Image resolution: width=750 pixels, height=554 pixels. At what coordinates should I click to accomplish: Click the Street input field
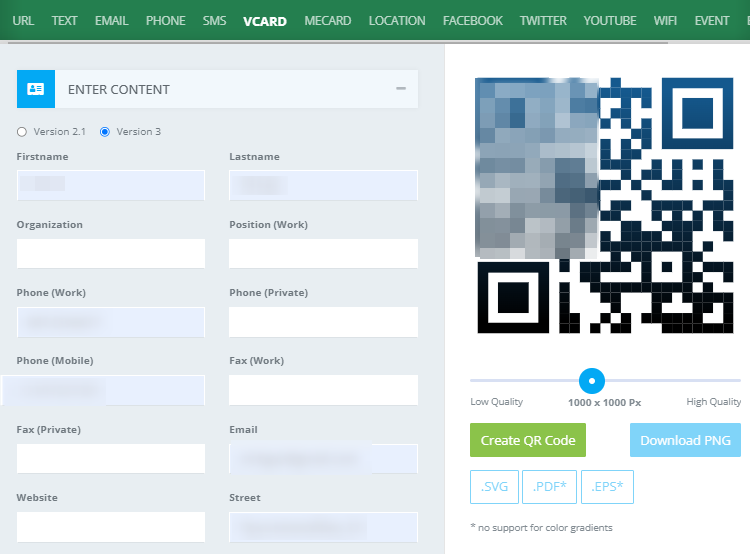point(323,527)
